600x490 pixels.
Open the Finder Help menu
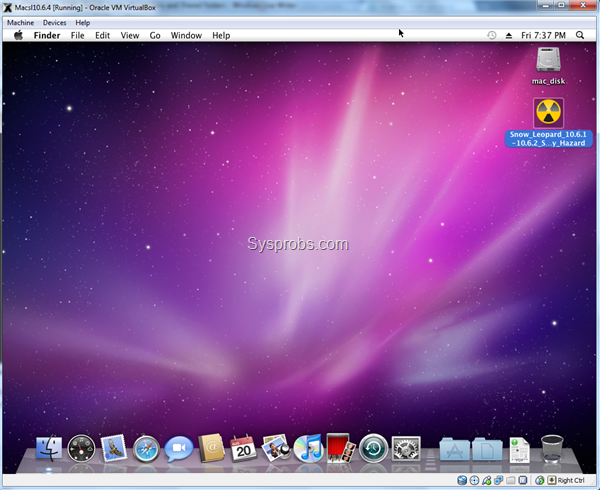coord(221,36)
